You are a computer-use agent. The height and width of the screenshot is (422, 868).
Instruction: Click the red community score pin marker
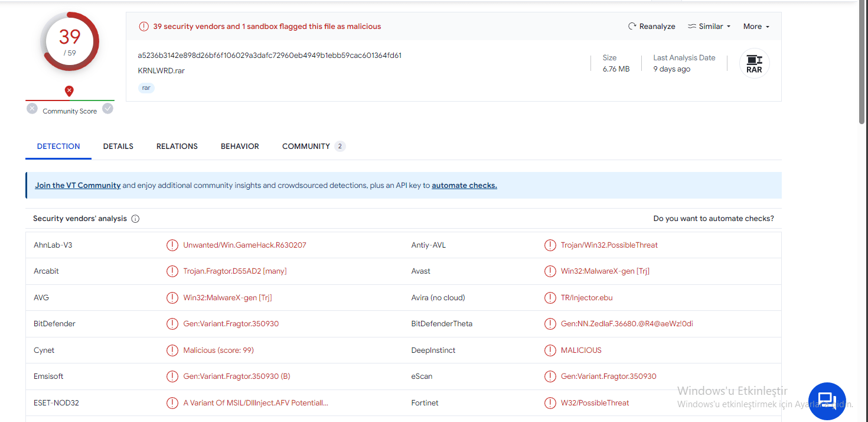click(x=69, y=91)
